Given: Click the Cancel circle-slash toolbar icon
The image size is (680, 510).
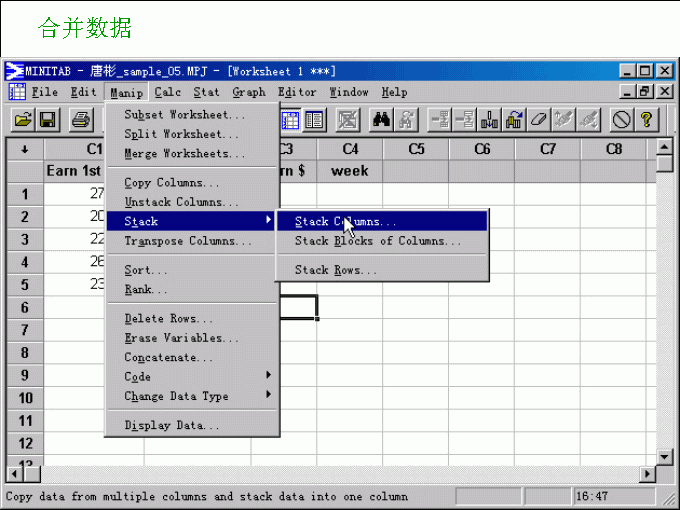Looking at the screenshot, I should (x=621, y=120).
